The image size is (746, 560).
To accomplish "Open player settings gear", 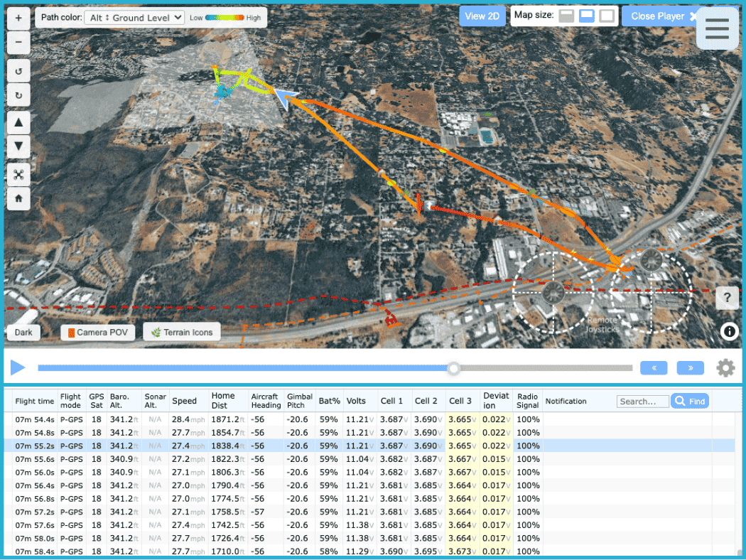I will pos(725,367).
